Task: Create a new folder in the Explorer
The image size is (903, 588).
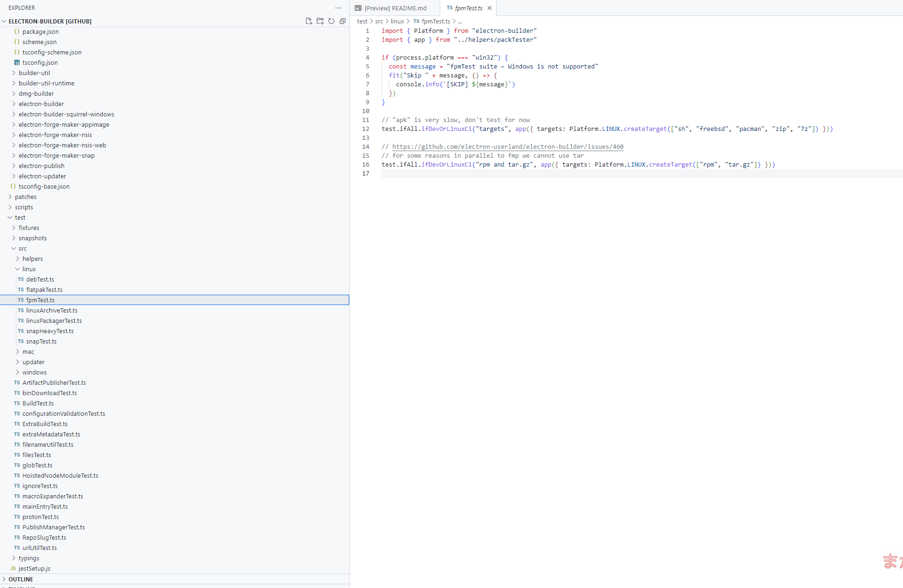Action: tap(320, 21)
